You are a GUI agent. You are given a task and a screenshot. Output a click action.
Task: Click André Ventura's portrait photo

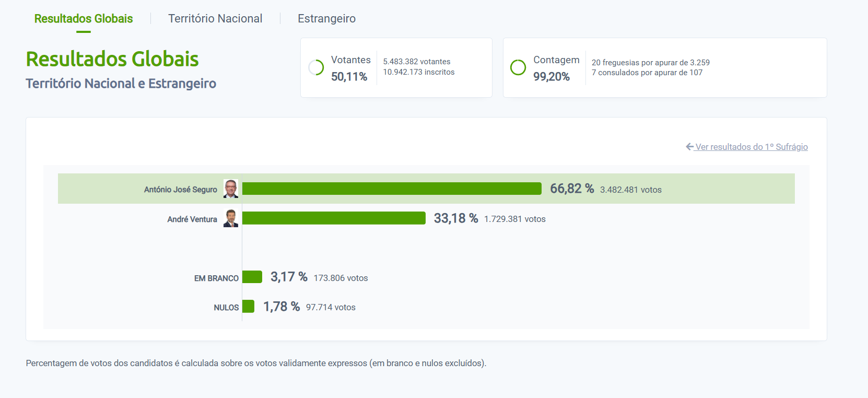click(x=231, y=218)
